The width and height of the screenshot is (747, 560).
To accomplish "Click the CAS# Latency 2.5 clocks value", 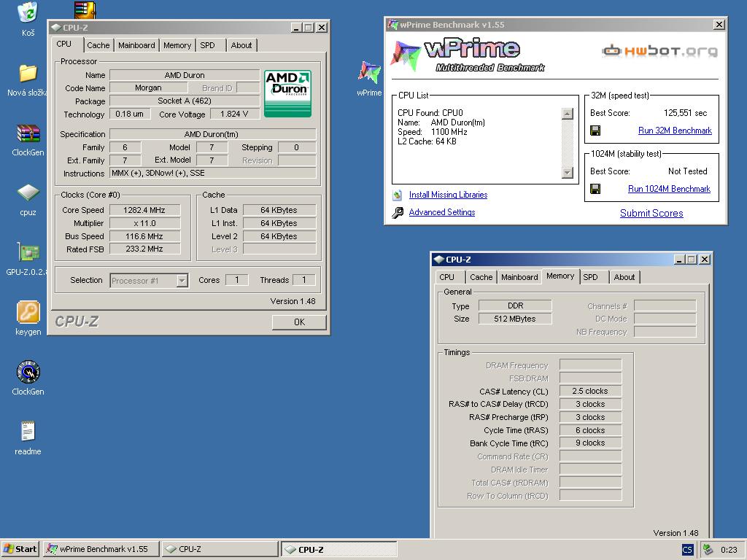I will pyautogui.click(x=590, y=391).
